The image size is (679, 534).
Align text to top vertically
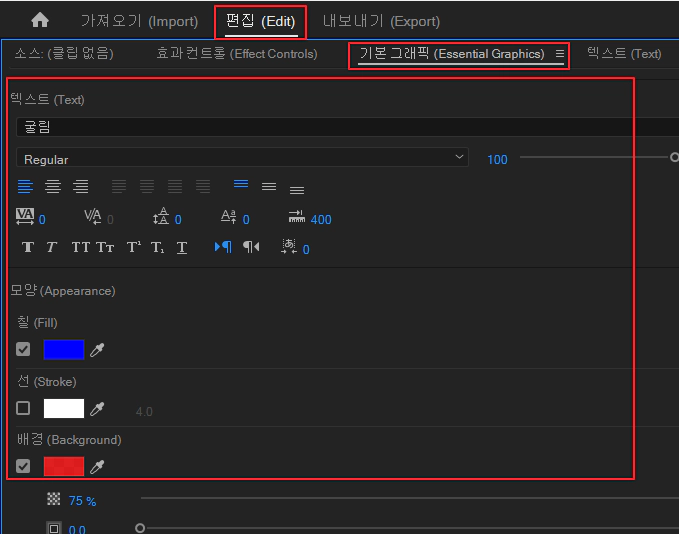(241, 184)
